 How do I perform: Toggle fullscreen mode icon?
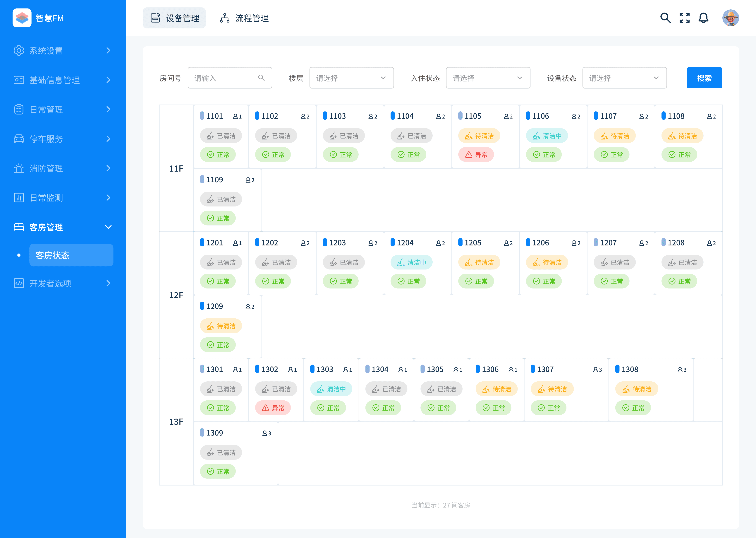coord(685,18)
